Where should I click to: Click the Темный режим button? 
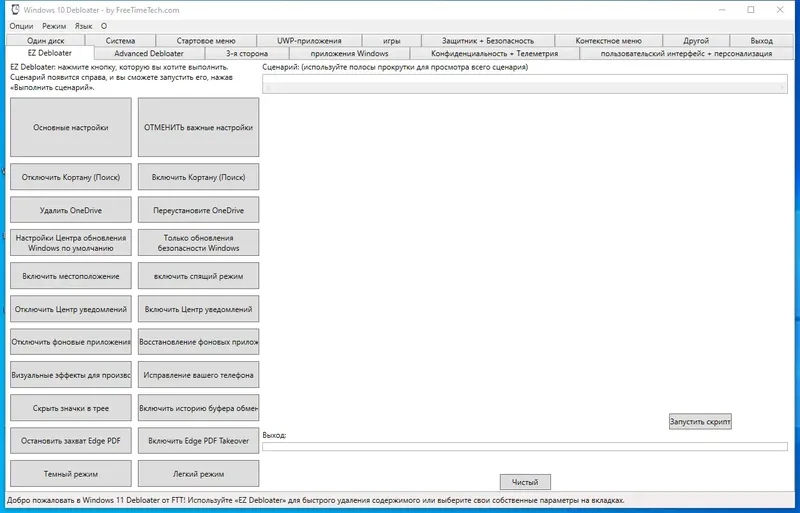point(71,474)
